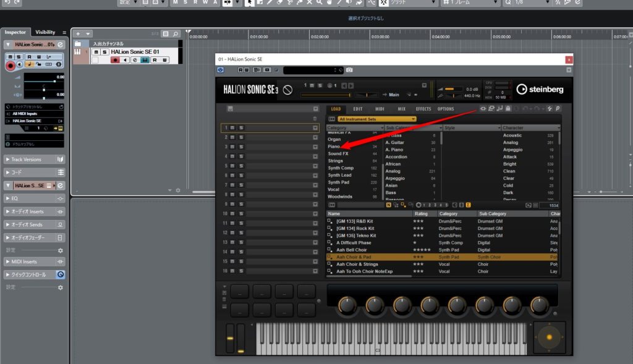
Task: Click the track list gear settings icon
Action: tap(178, 190)
